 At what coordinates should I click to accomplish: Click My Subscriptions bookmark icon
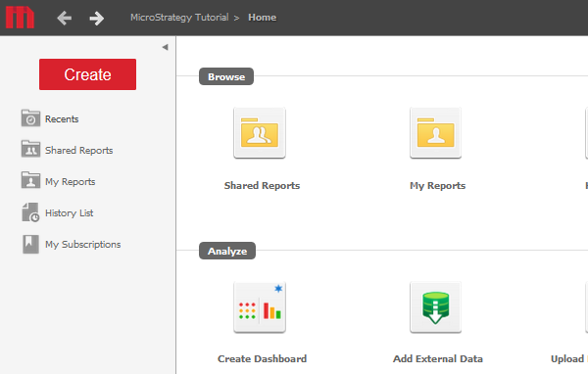pos(30,244)
